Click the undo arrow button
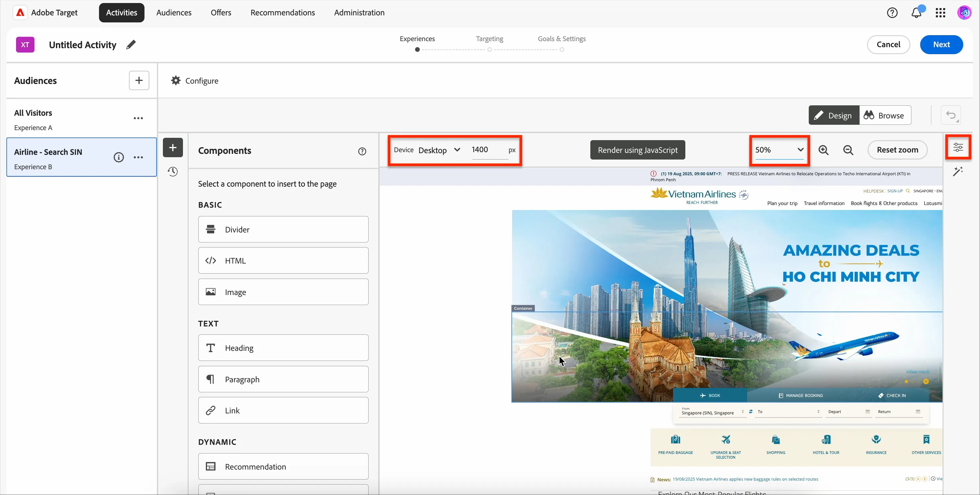Viewport: 980px width, 495px height. [951, 115]
